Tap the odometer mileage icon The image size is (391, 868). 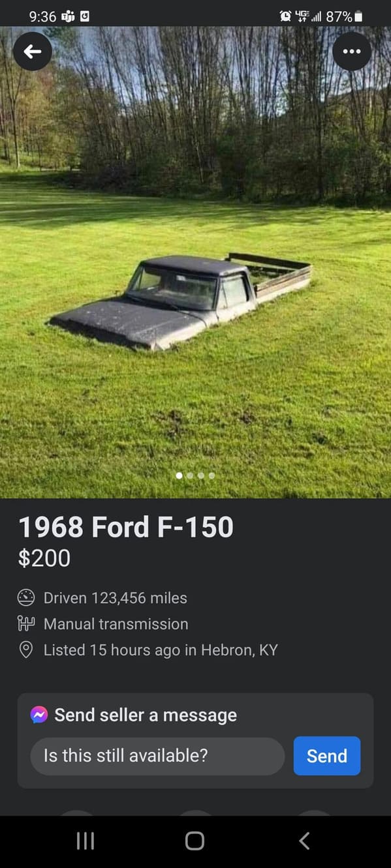tap(26, 597)
